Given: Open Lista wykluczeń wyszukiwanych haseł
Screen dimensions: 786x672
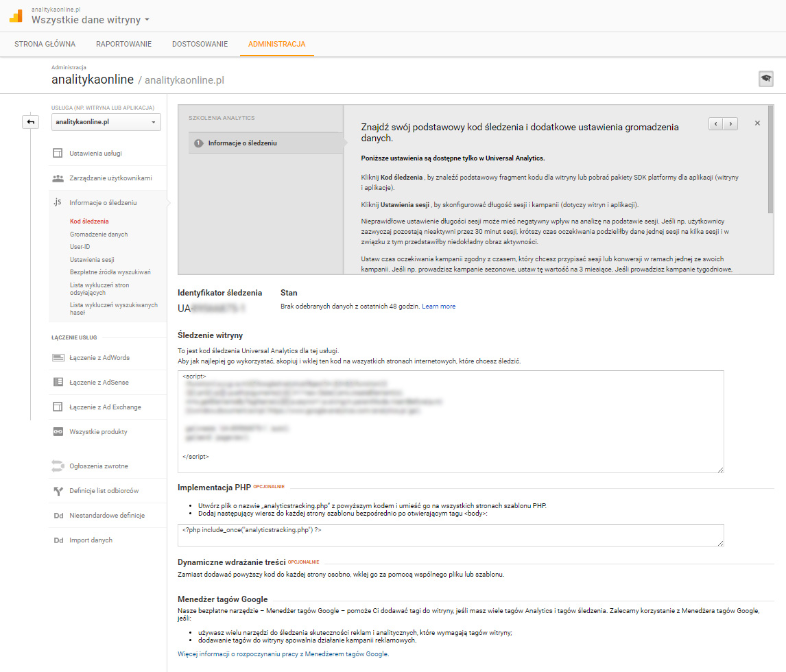Looking at the screenshot, I should pyautogui.click(x=114, y=309).
